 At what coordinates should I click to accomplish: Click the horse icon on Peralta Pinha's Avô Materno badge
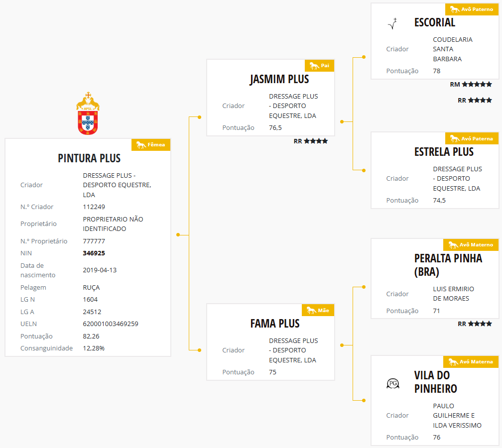click(453, 245)
